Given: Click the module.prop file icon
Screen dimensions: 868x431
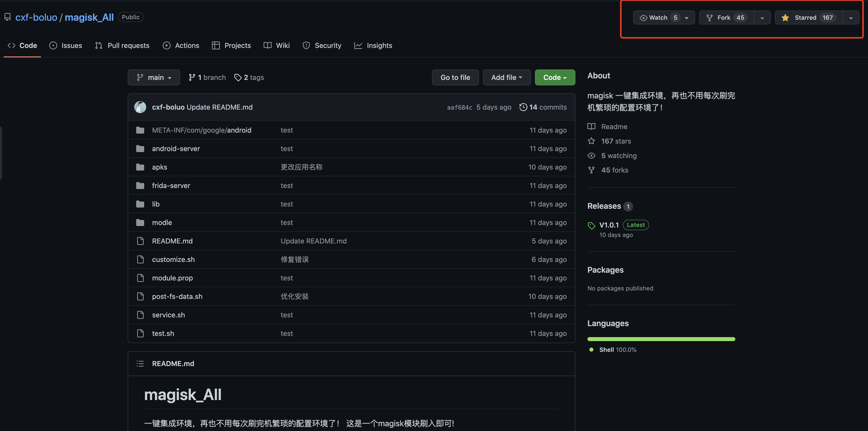Looking at the screenshot, I should pos(140,278).
